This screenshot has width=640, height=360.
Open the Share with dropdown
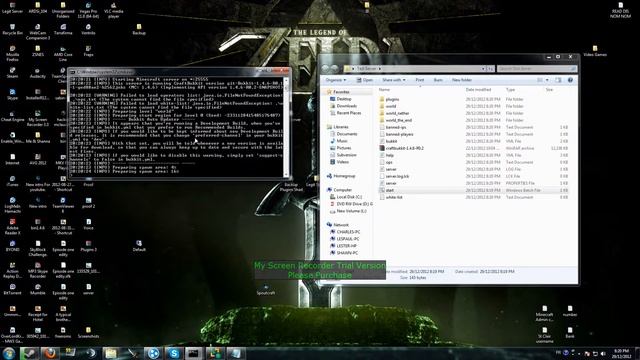[393, 80]
